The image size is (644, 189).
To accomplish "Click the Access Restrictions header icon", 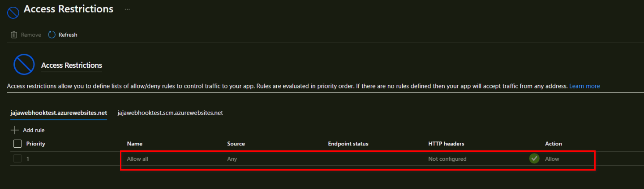I will tap(13, 12).
